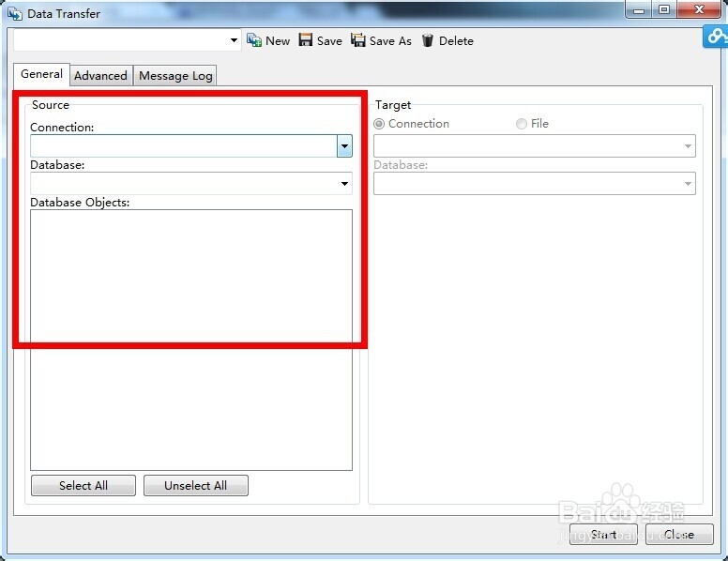Image resolution: width=728 pixels, height=561 pixels.
Task: Click the Data Transfer title bar icon
Action: tap(14, 14)
